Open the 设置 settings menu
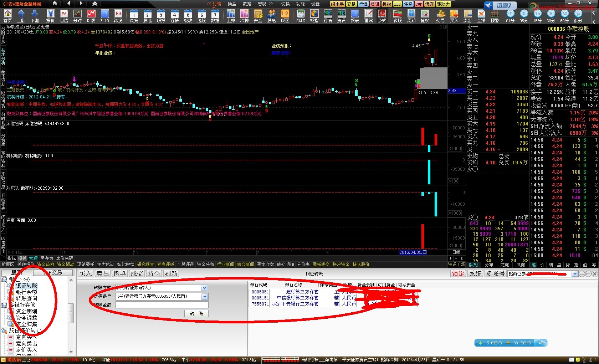Viewport: 599px width, 364px height. click(x=315, y=4)
